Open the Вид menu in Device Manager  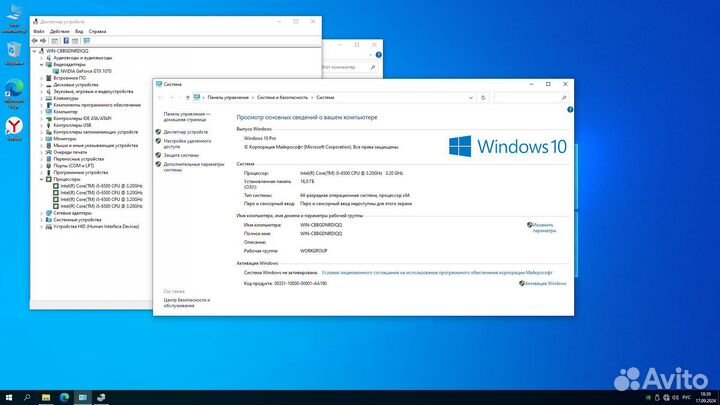[x=79, y=31]
